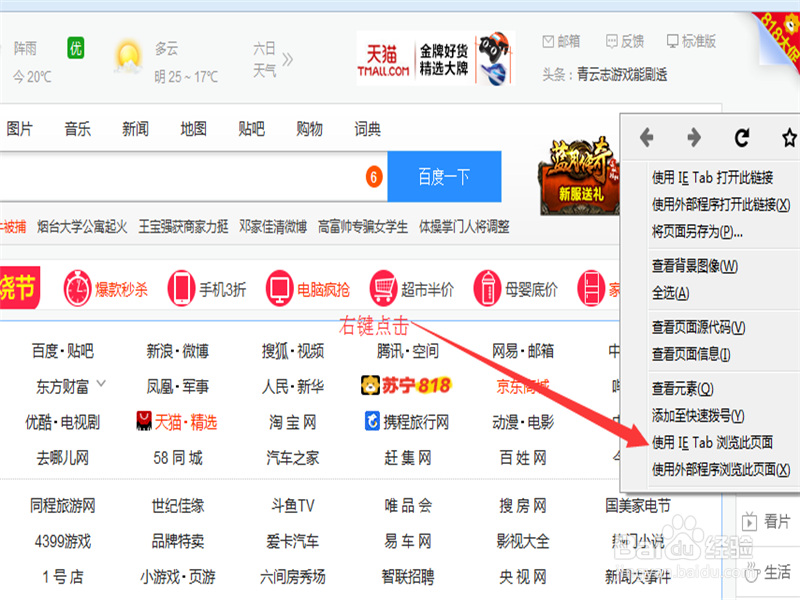Click the back arrow in context menu
This screenshot has width=800, height=600.
tap(646, 137)
